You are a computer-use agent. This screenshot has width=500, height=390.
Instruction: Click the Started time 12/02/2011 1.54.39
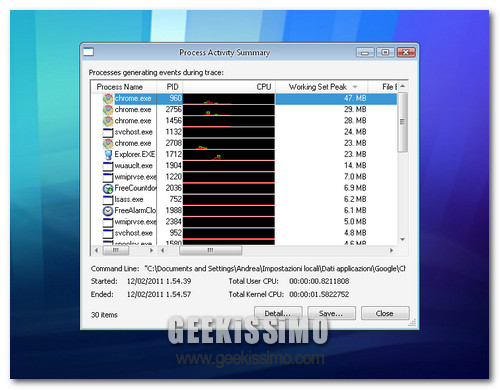click(x=159, y=281)
